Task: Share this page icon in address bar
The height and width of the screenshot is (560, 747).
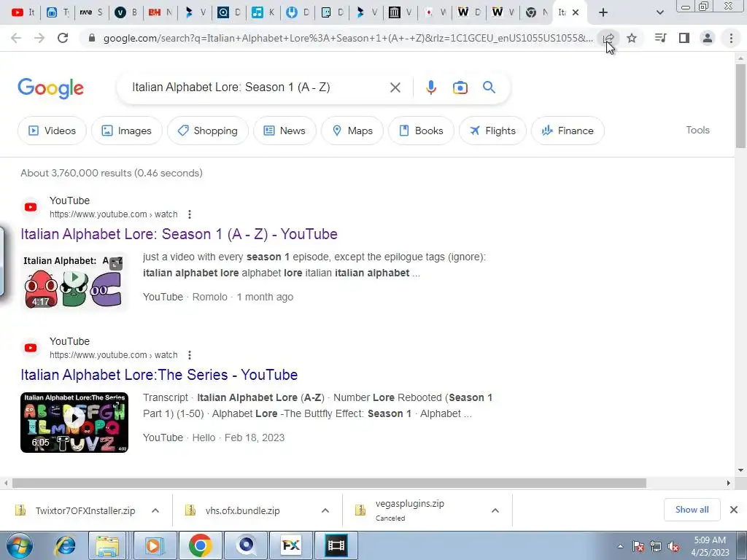Action: (x=608, y=38)
